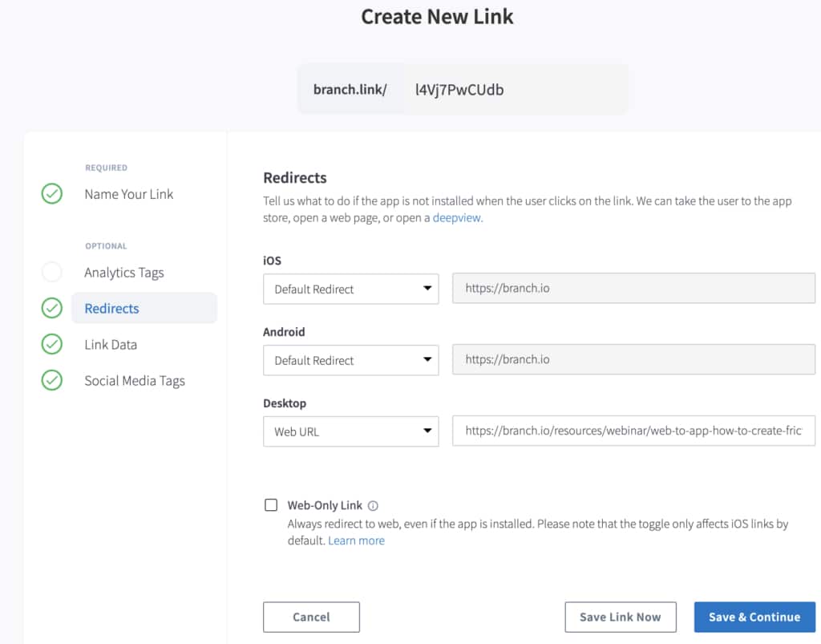Screen dimensions: 821x644
Task: Click the Learn more link under Web-Only Link
Action: click(x=356, y=540)
